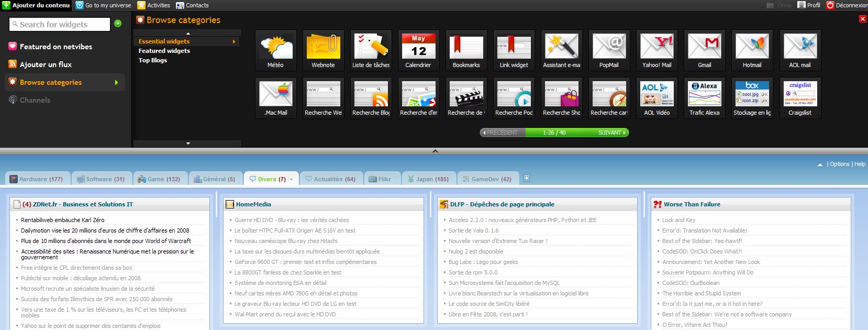Add the Calendrier widget
The image size is (868, 330).
click(418, 50)
